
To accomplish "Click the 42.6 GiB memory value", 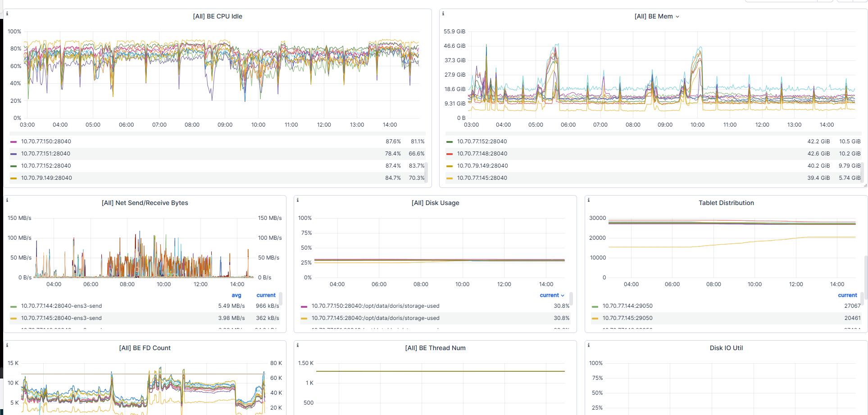I will [818, 154].
